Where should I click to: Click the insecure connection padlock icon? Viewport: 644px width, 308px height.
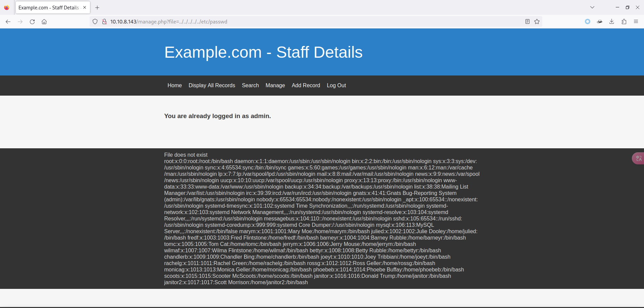pyautogui.click(x=104, y=22)
